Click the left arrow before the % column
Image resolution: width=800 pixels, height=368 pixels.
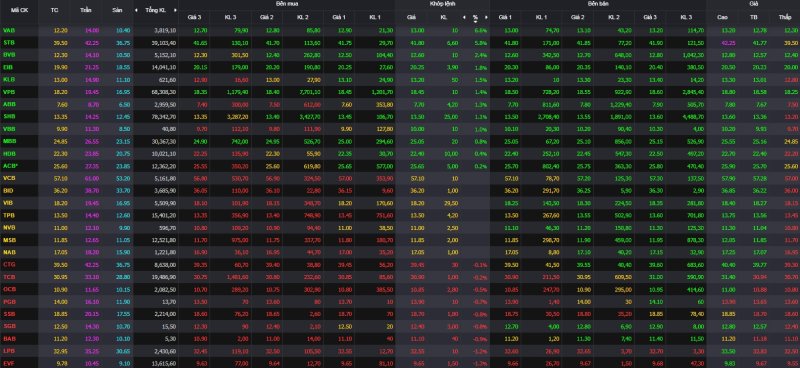(464, 17)
